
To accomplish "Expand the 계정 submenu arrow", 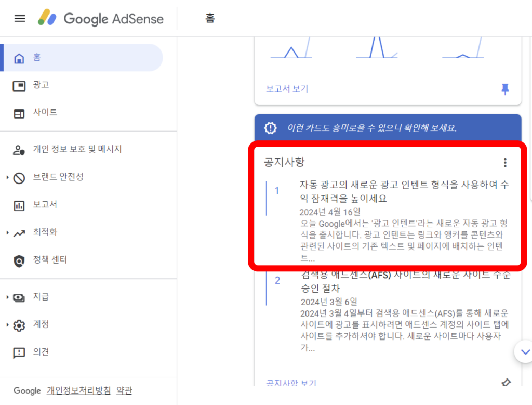I will pos(7,325).
